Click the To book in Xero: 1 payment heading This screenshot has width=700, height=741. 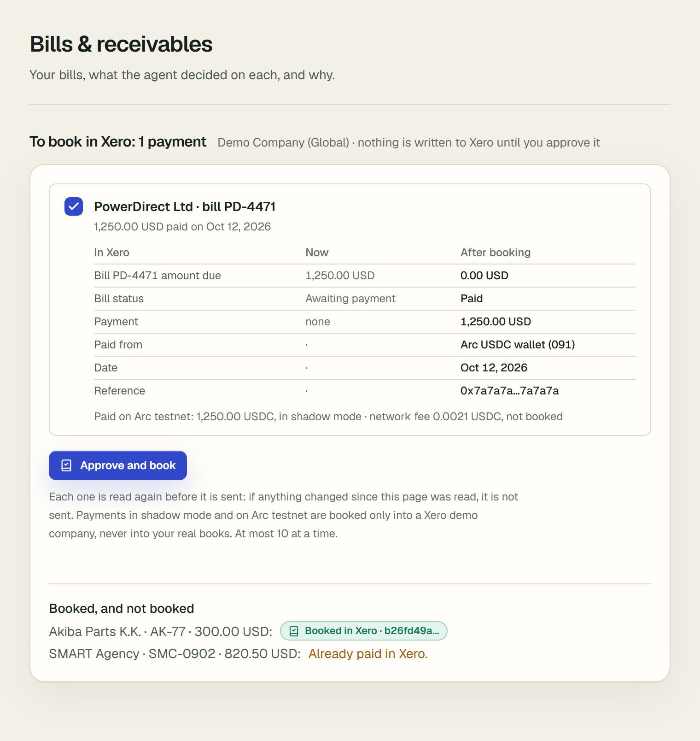point(118,141)
